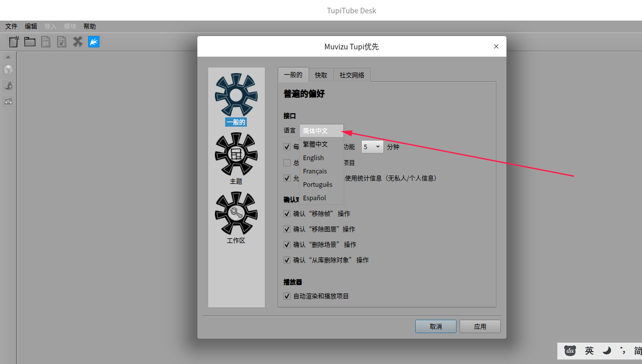
Task: Open the 文件 menu
Action: coord(11,26)
